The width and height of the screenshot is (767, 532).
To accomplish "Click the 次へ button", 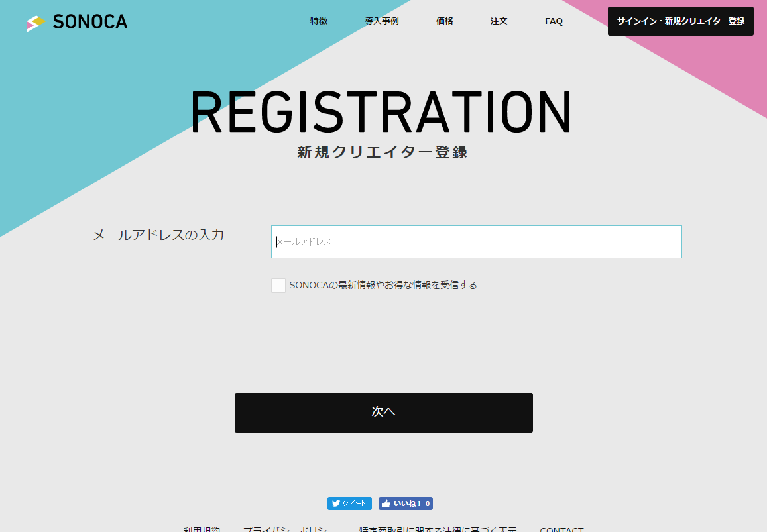I will click(x=383, y=413).
